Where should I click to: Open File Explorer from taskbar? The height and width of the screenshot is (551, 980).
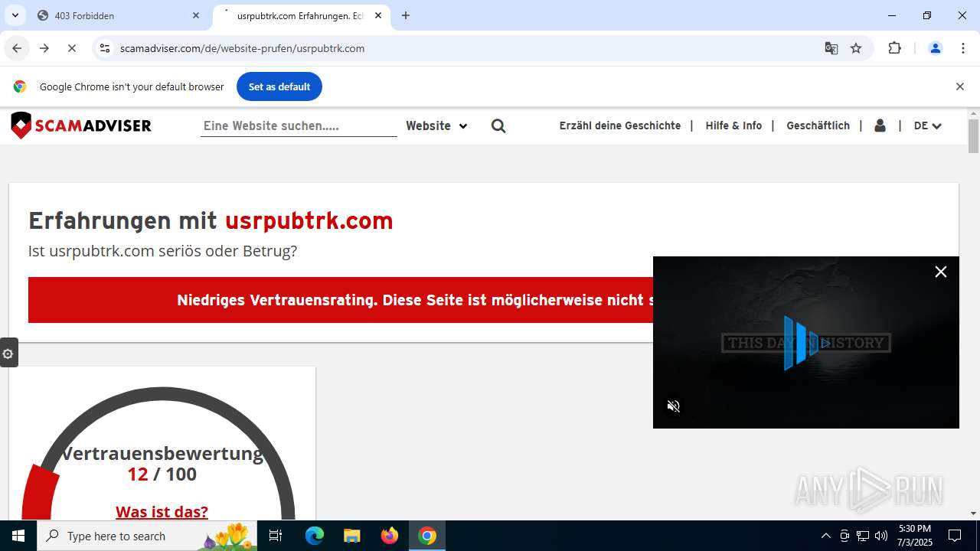[x=351, y=536]
